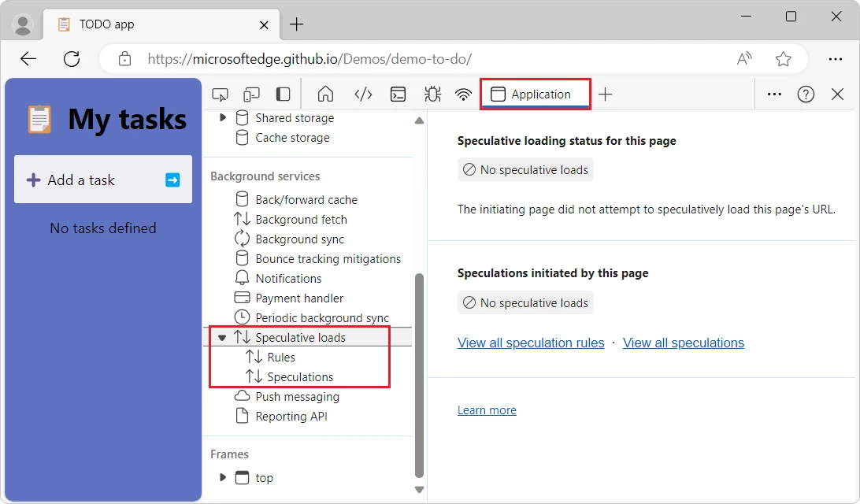Open the Welcome home tool
The image size is (860, 504).
point(325,94)
